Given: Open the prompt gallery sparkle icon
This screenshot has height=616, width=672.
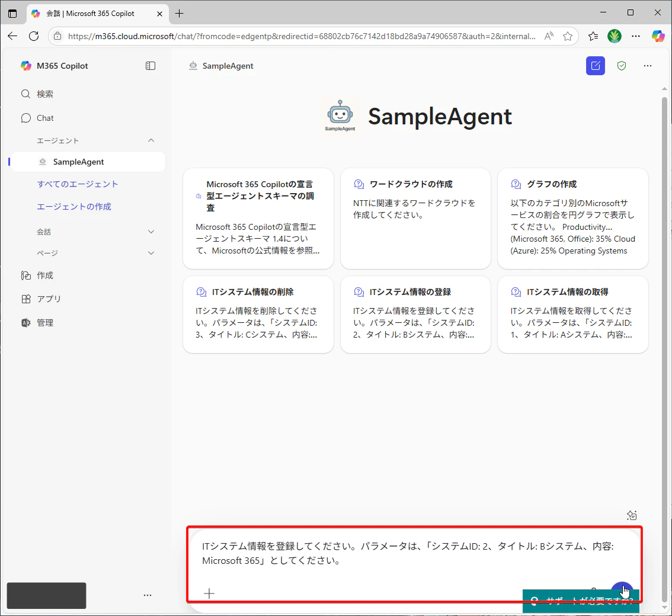Looking at the screenshot, I should [x=632, y=515].
